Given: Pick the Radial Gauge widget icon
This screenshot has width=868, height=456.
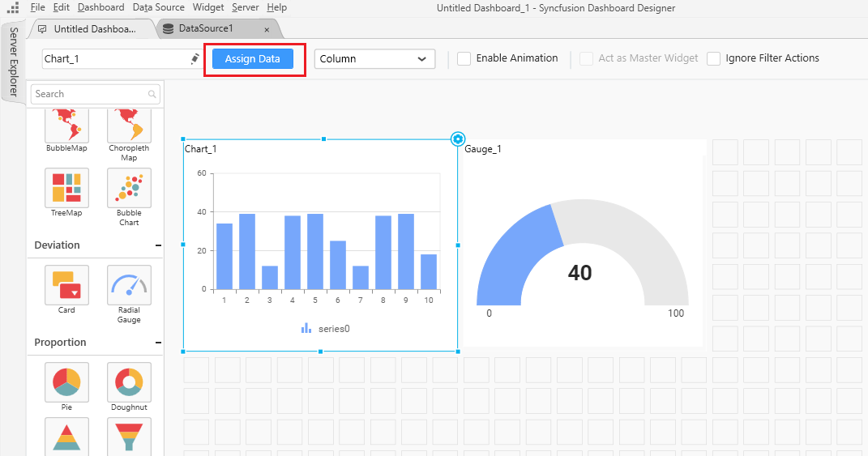Looking at the screenshot, I should pos(129,285).
